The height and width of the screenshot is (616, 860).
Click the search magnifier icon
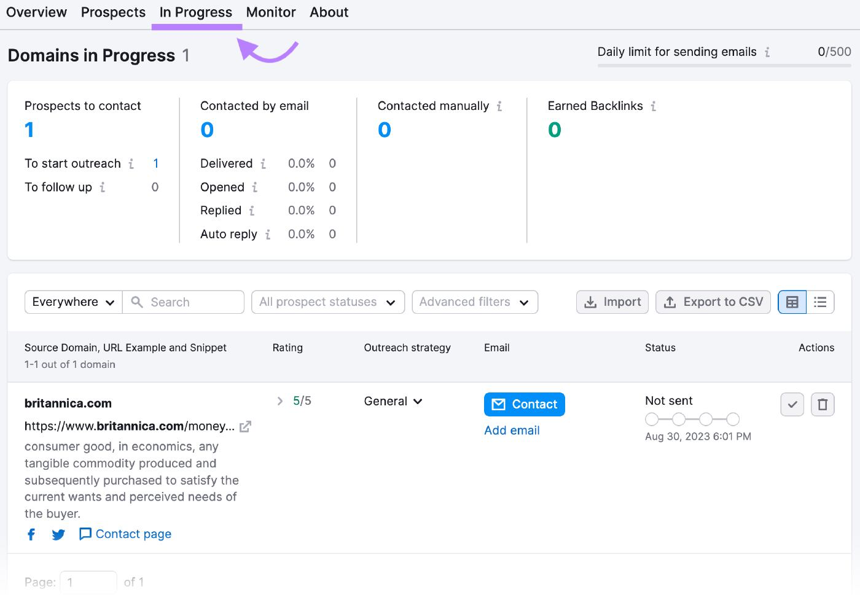136,302
